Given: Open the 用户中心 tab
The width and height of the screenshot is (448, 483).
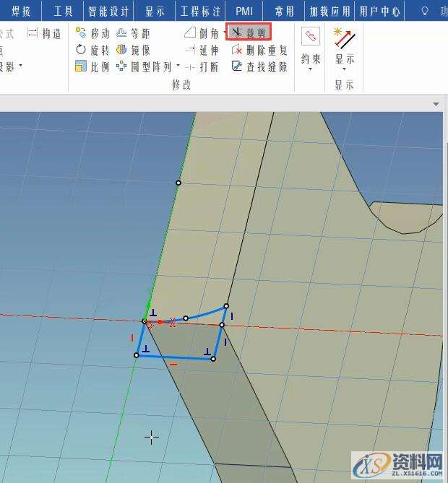Looking at the screenshot, I should (x=379, y=12).
